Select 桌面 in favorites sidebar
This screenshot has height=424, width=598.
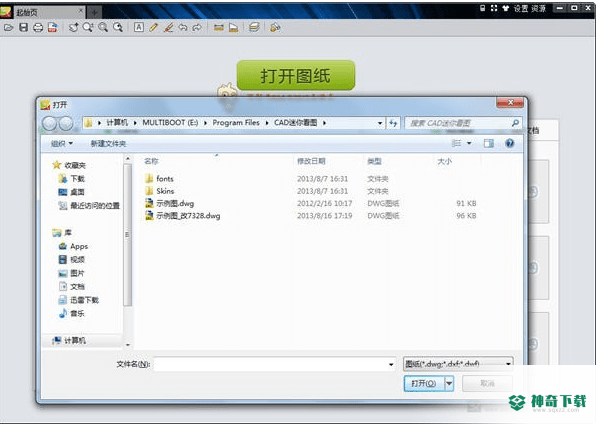pos(71,192)
